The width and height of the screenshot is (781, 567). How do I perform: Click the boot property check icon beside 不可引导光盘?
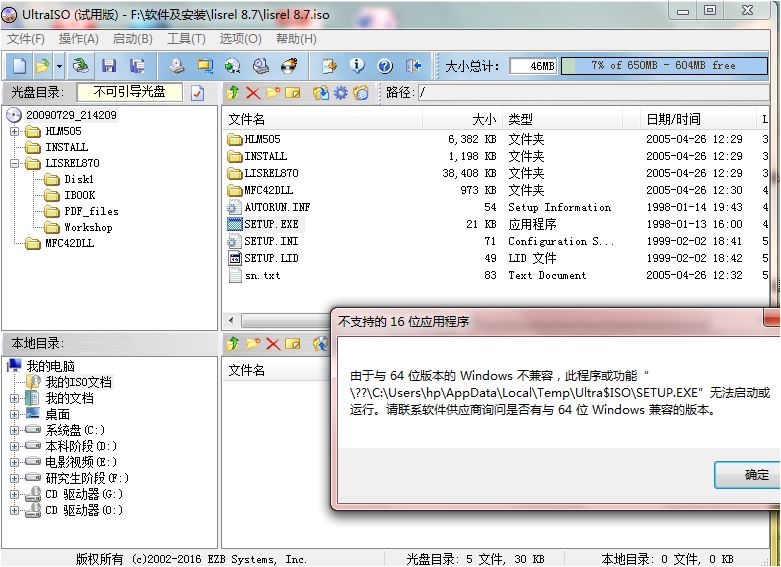pyautogui.click(x=198, y=93)
